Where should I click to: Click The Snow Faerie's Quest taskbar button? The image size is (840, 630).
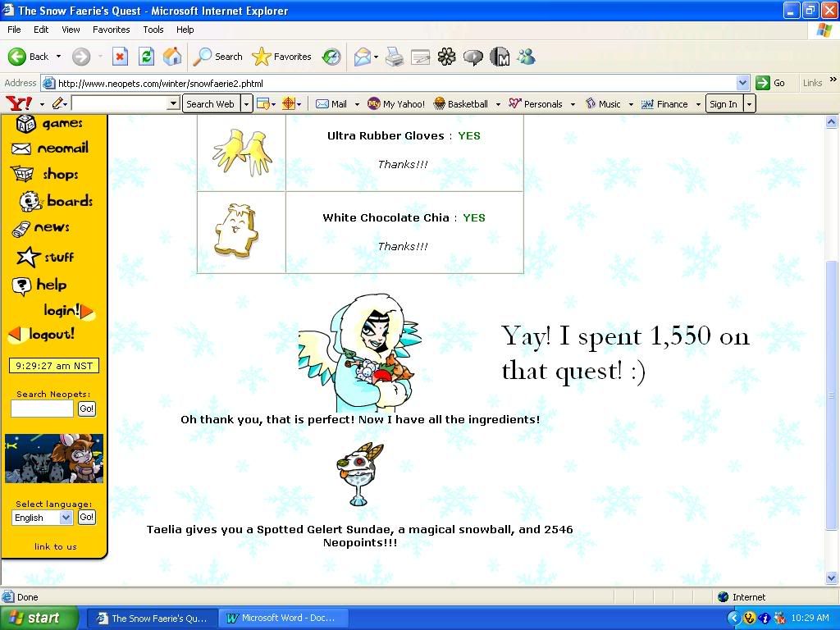click(x=152, y=619)
